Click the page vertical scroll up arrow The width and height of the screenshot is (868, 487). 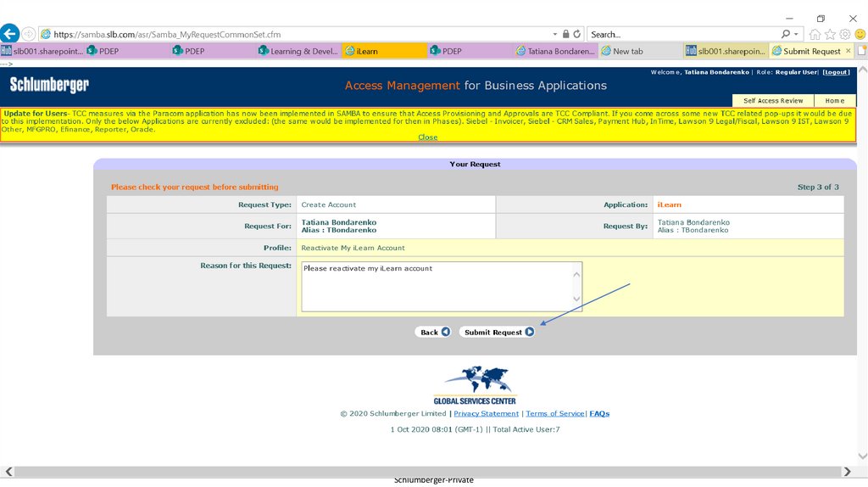pyautogui.click(x=862, y=70)
